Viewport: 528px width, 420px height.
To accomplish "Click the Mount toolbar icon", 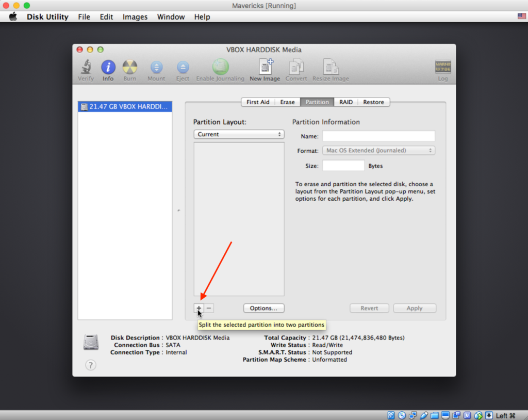I will pos(156,68).
